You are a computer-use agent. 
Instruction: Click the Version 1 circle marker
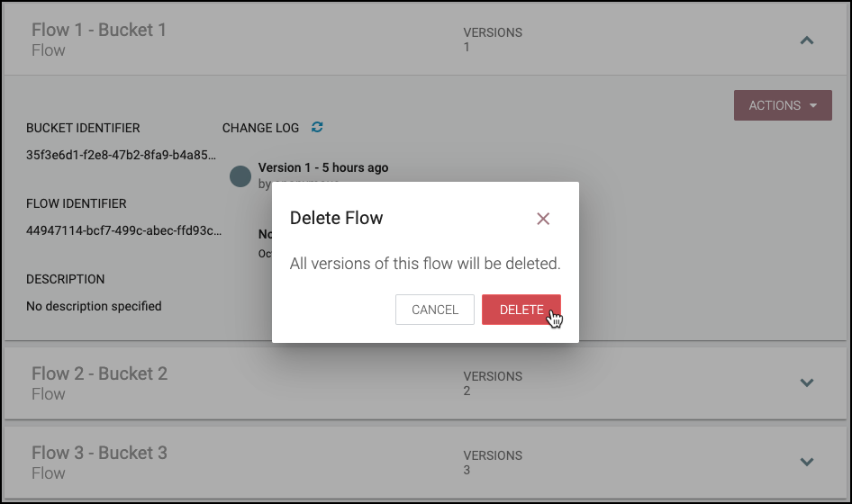(240, 176)
